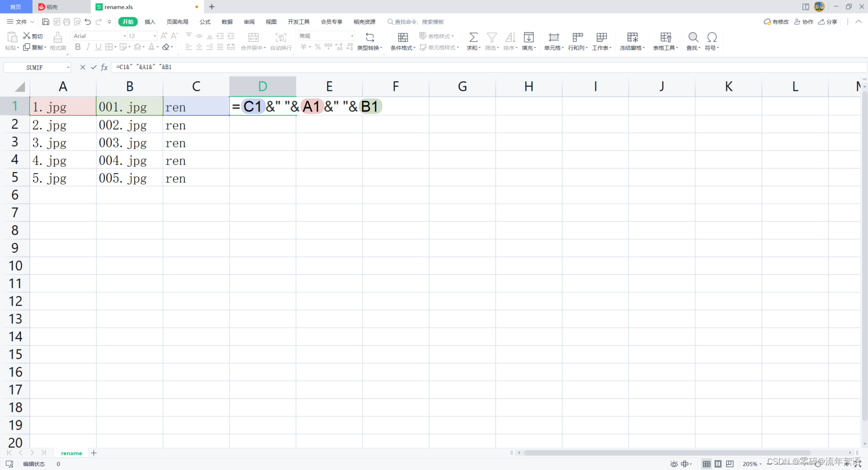Switch to the 页面布局 (Page Layout) tab
868x470 pixels.
pos(177,22)
